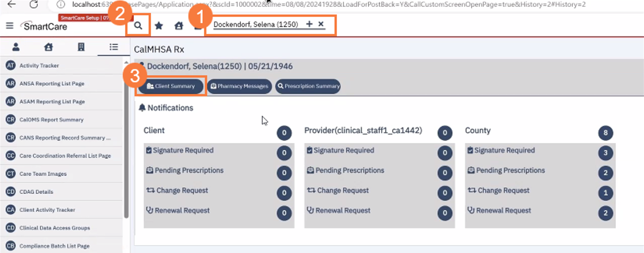Open the SmartCare search magnifier icon
This screenshot has height=253, width=644.
[x=138, y=25]
